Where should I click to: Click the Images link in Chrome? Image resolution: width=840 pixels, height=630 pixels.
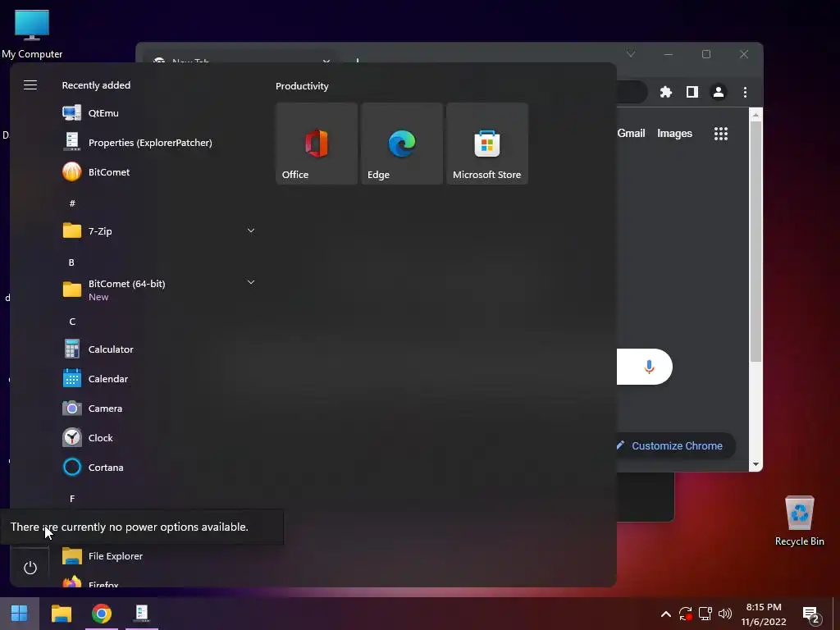pos(674,134)
